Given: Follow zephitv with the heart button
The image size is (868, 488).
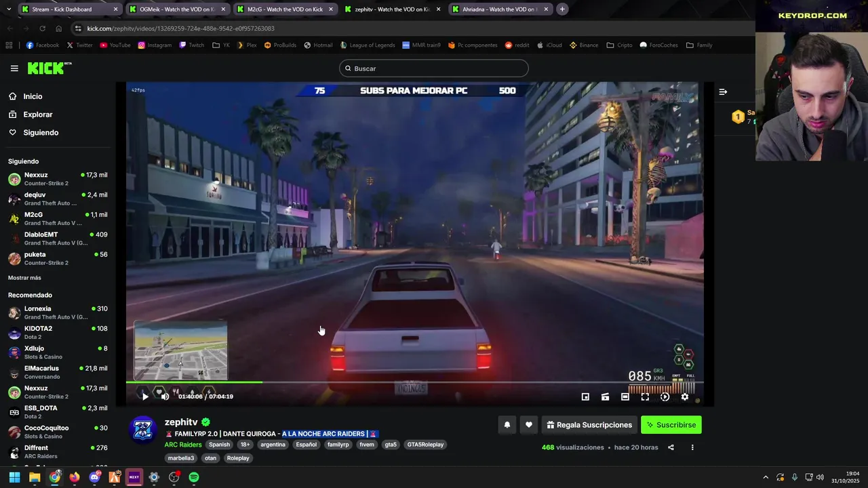Looking at the screenshot, I should [529, 425].
